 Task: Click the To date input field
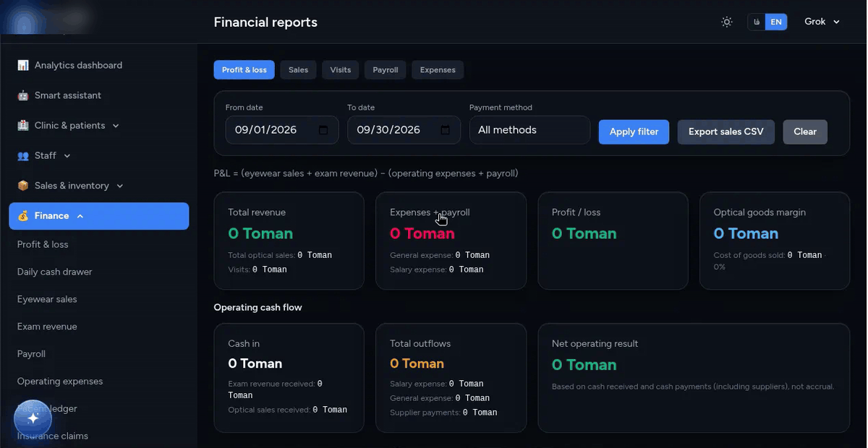pos(404,130)
